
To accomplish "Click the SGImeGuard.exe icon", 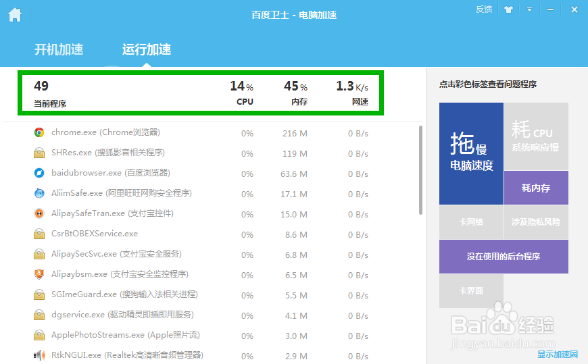I will [39, 294].
